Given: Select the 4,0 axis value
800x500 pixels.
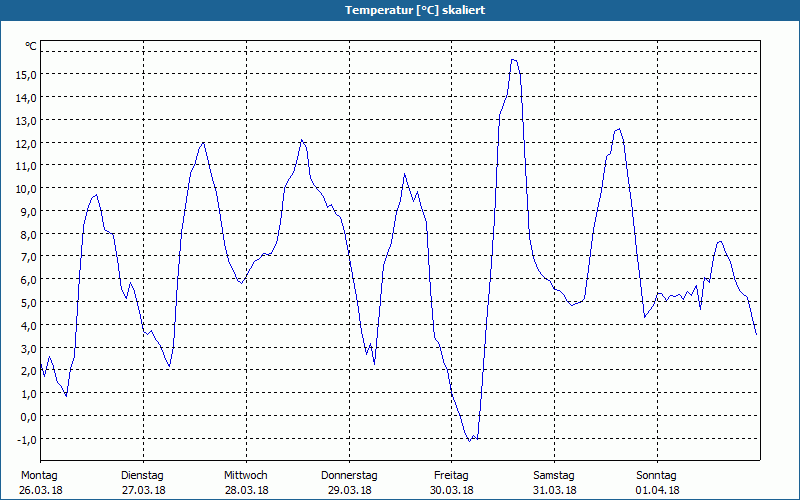Looking at the screenshot, I should (x=29, y=326).
